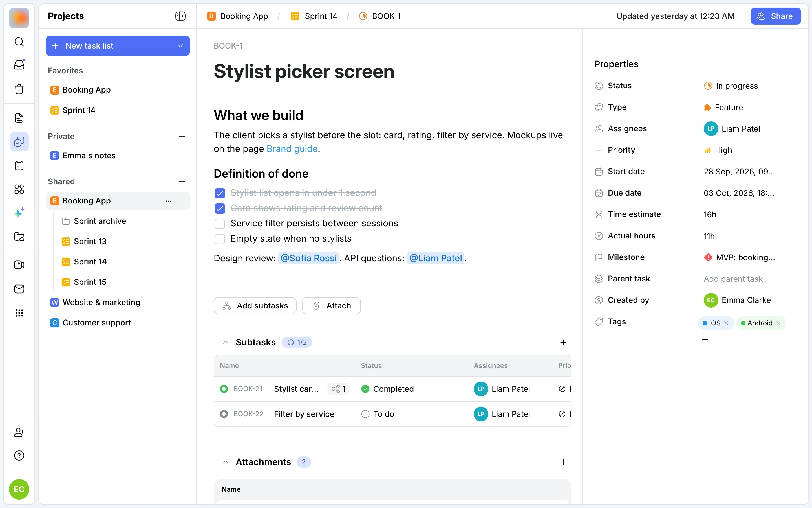812x508 pixels.
Task: Collapse the Subtasks section
Action: click(226, 342)
